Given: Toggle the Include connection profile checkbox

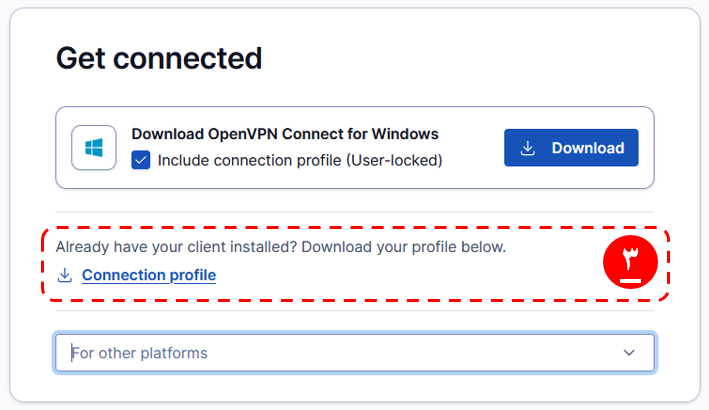Looking at the screenshot, I should pos(141,159).
